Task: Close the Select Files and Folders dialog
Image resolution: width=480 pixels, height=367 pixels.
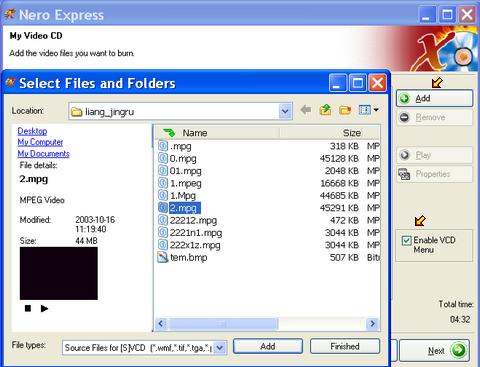Action: (377, 83)
